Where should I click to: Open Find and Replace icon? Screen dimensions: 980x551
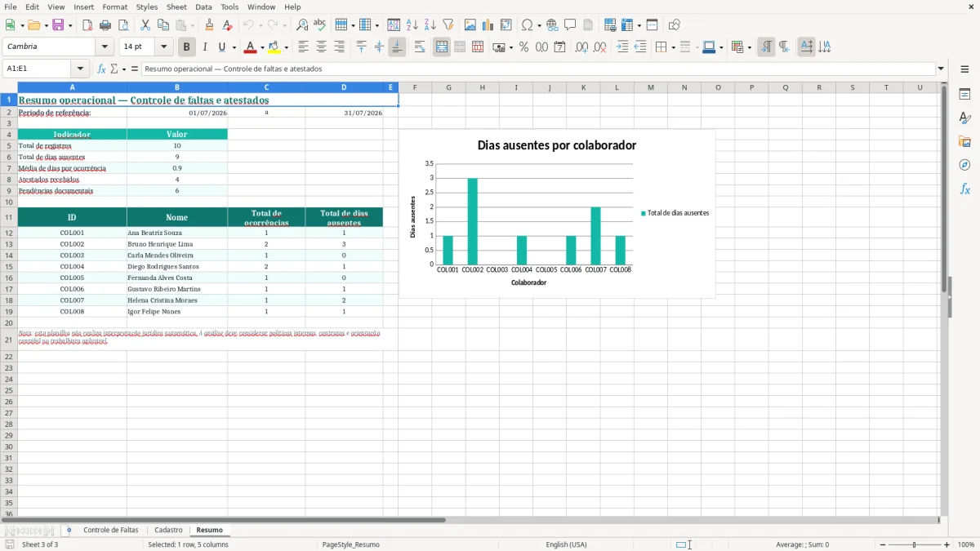coord(302,25)
